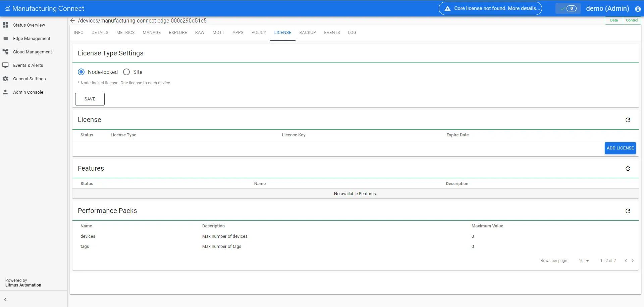The height and width of the screenshot is (307, 644).
Task: Click the user account avatar icon
Action: point(638,9)
